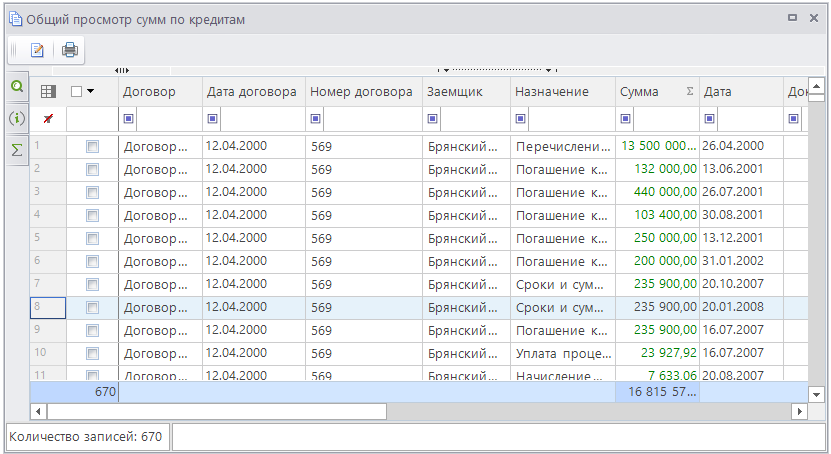Image resolution: width=831 pixels, height=454 pixels.
Task: Click the filter icon under Договор column
Action: point(128,119)
